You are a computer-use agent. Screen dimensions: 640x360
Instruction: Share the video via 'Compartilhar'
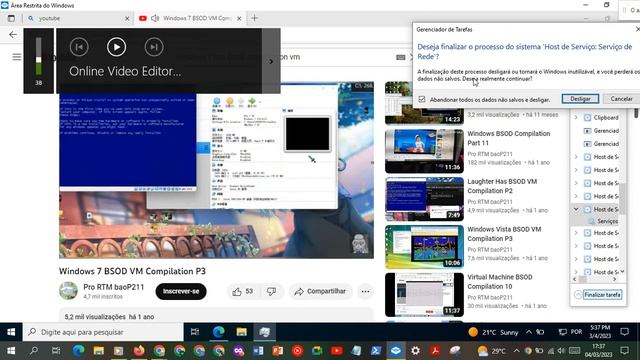point(320,291)
